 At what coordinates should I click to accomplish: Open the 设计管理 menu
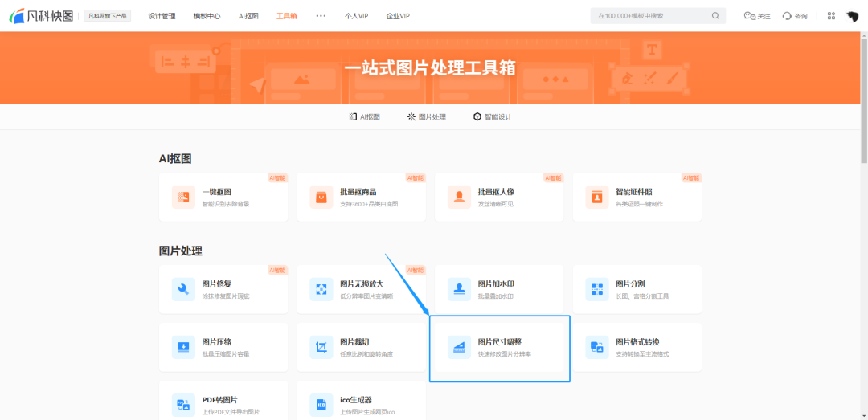point(162,16)
